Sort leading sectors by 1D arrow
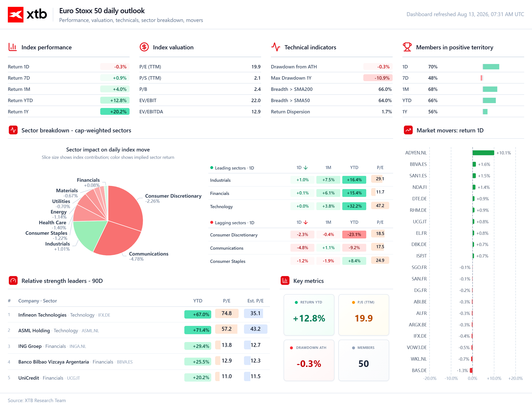Viewport: 532px width, 407px height. [306, 168]
